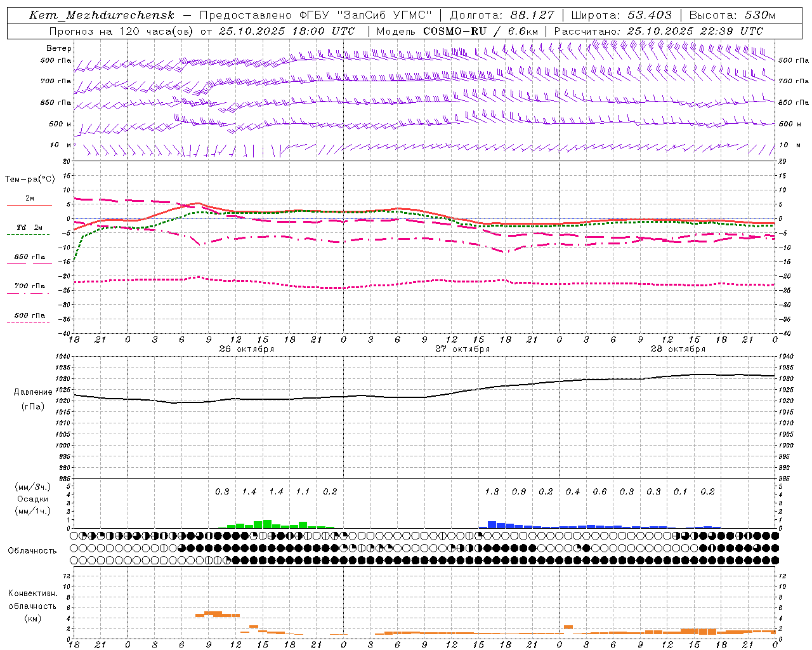The width and height of the screenshot is (812, 650).
Task: Click the Долгота: 88.127 value
Action: (502, 15)
